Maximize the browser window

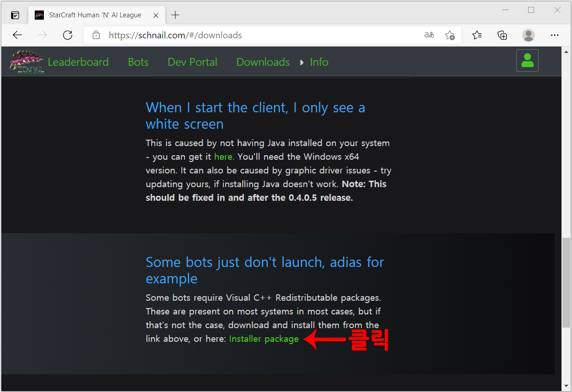click(x=531, y=10)
